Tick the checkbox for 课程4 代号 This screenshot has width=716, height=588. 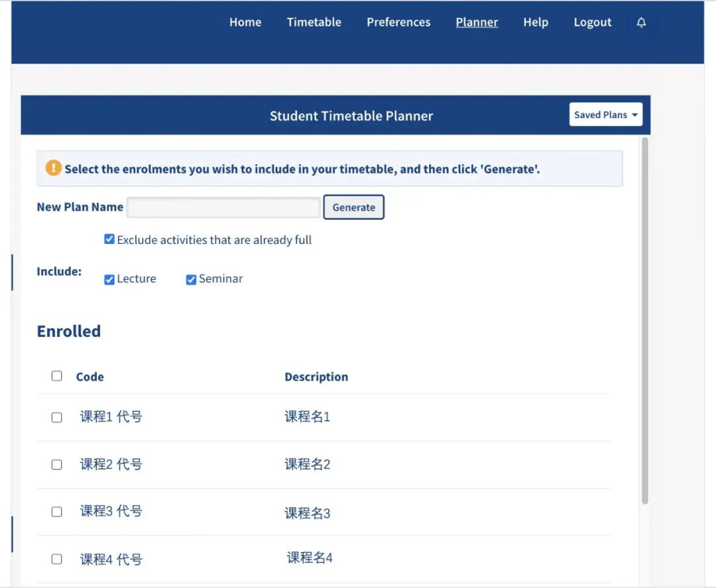click(x=56, y=559)
